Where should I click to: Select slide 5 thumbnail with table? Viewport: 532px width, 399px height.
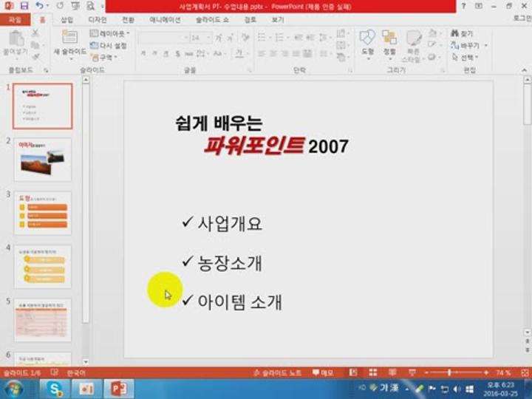point(43,320)
